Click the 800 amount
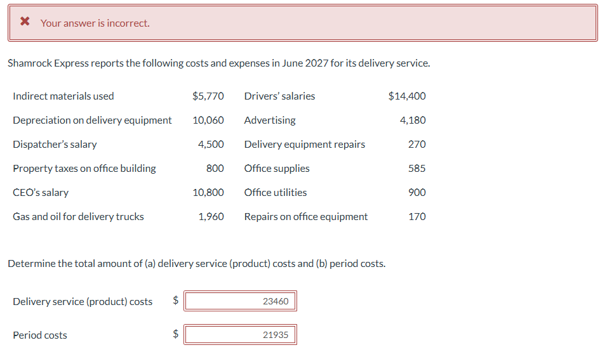 pyautogui.click(x=215, y=168)
